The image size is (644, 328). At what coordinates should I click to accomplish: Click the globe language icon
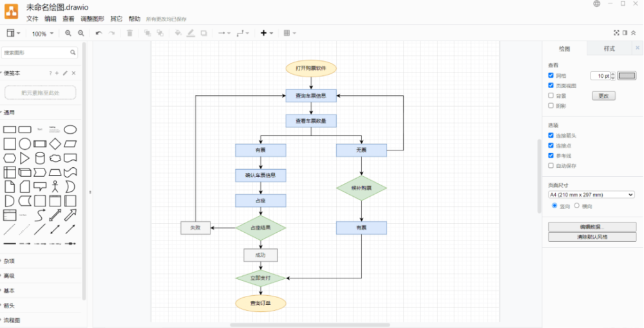(597, 4)
